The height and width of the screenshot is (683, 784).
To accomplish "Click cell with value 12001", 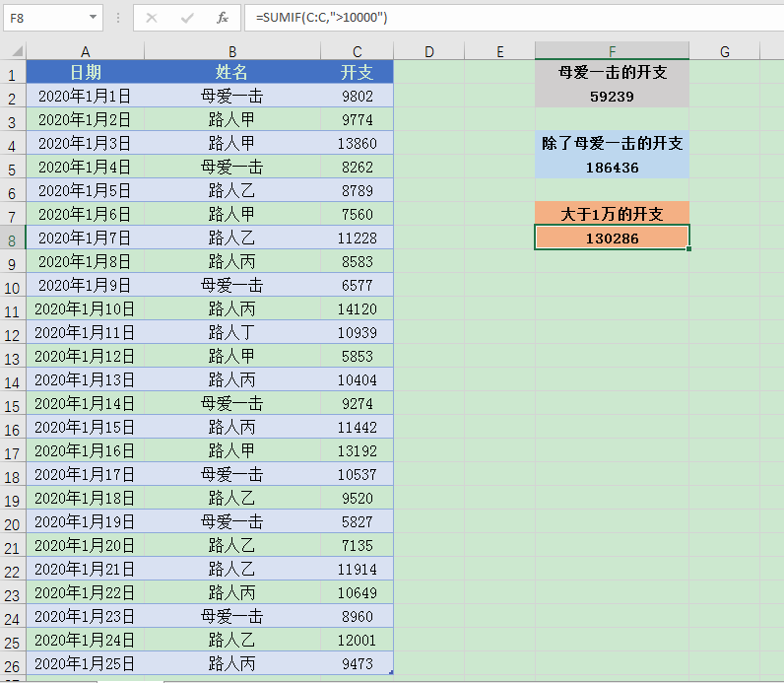I will click(x=357, y=640).
